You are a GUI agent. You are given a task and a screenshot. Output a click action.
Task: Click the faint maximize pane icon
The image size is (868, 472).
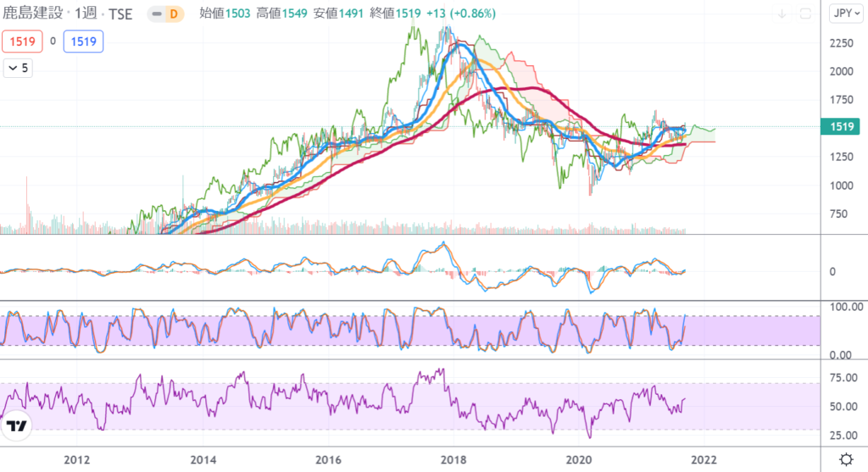click(805, 14)
